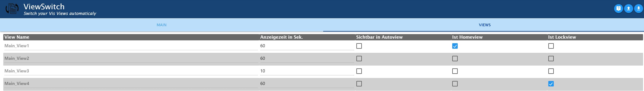The image size is (644, 91).
Task: Click the Main_View2 view name field
Action: point(131,59)
